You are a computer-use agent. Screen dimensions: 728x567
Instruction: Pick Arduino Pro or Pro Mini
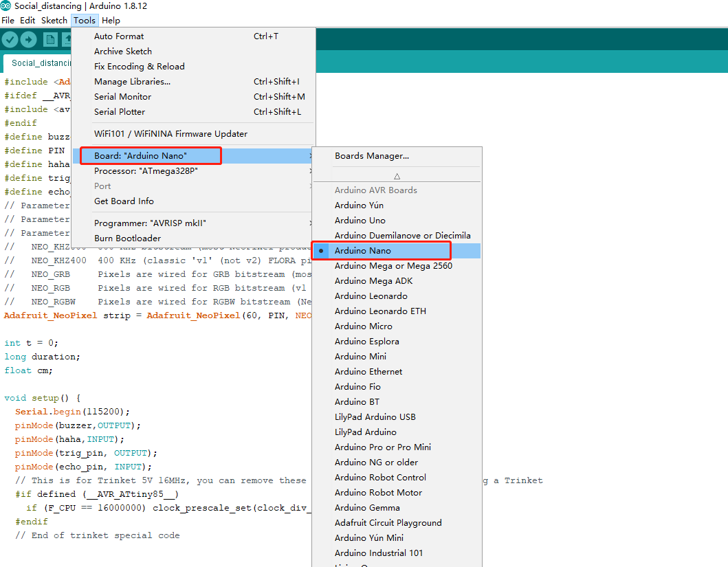click(397, 447)
